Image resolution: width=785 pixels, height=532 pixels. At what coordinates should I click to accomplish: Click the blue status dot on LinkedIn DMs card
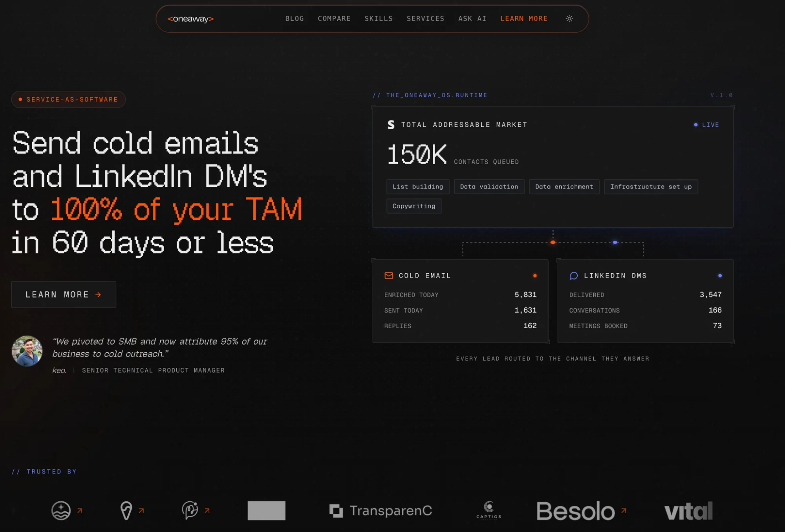[x=720, y=276]
